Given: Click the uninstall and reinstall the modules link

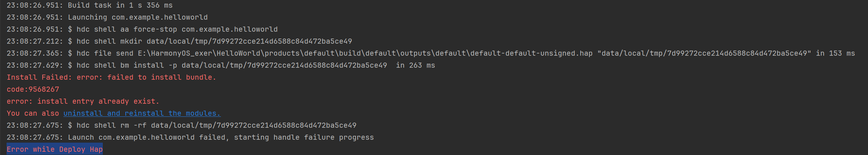Looking at the screenshot, I should click(142, 113).
